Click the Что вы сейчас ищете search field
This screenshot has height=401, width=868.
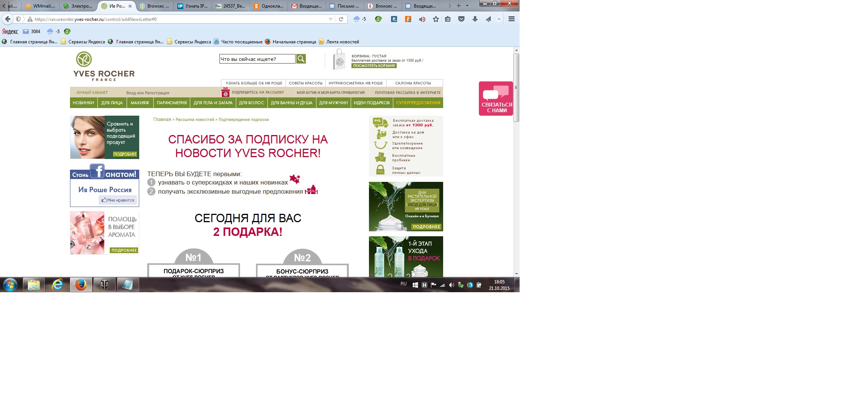pyautogui.click(x=257, y=59)
